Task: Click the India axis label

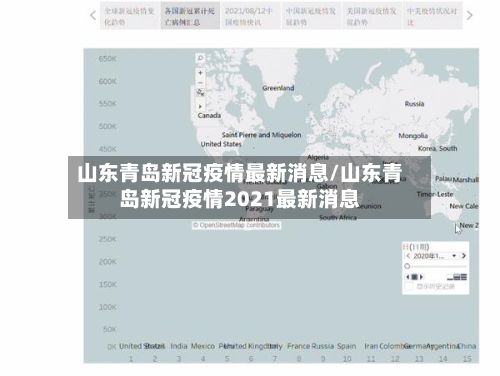Action: point(179,346)
